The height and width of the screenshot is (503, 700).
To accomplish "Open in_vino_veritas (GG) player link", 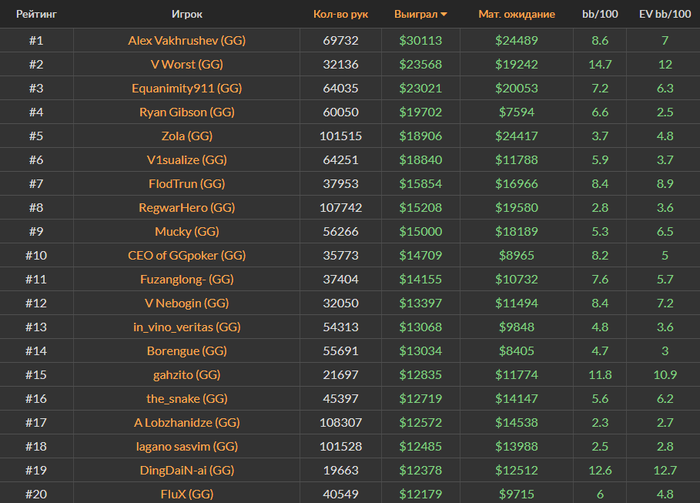I will click(x=187, y=327).
